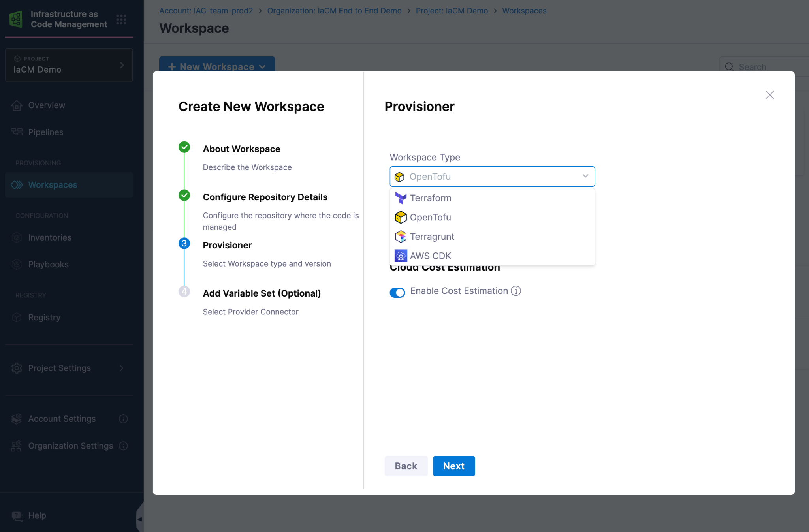
Task: Click the AWS CDK logo icon
Action: (x=401, y=256)
